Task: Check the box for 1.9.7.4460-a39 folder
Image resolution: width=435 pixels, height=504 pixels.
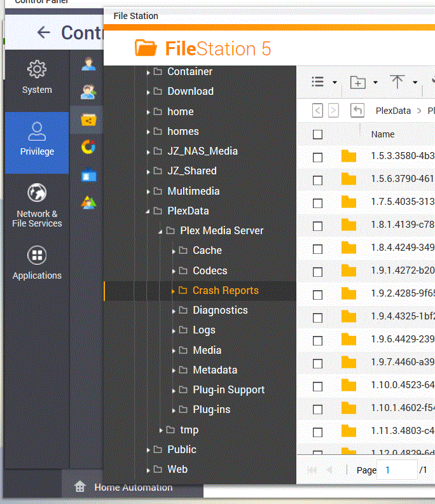Action: click(x=317, y=363)
